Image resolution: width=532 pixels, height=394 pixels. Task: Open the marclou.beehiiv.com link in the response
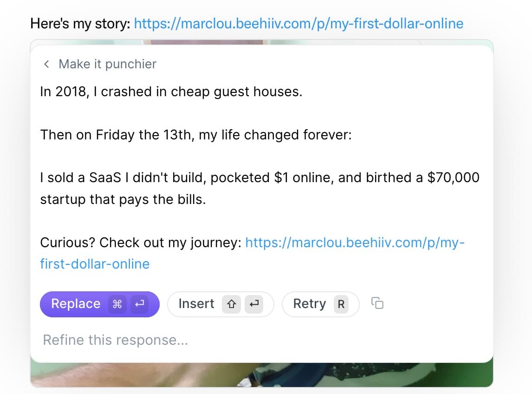355,243
